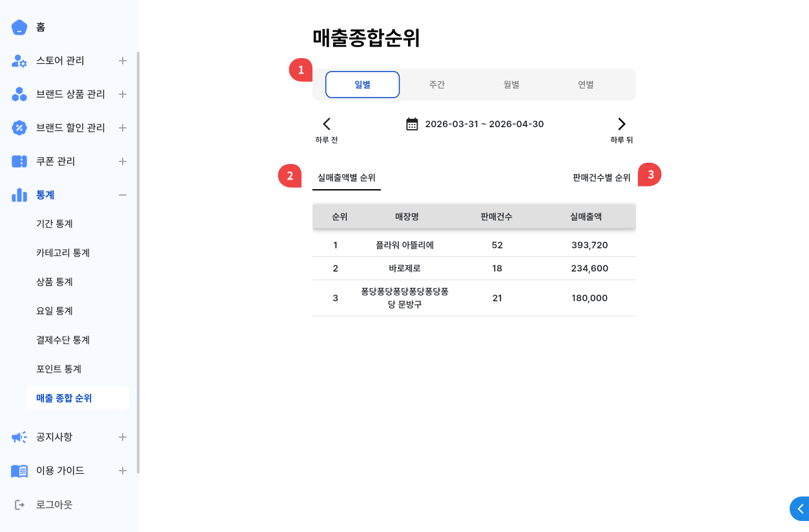Image resolution: width=809 pixels, height=532 pixels.
Task: Click the statistics bar chart icon
Action: (19, 195)
